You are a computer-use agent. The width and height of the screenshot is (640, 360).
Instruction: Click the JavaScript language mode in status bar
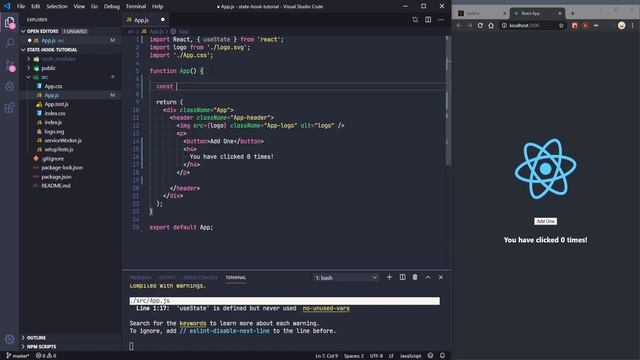[x=410, y=356]
